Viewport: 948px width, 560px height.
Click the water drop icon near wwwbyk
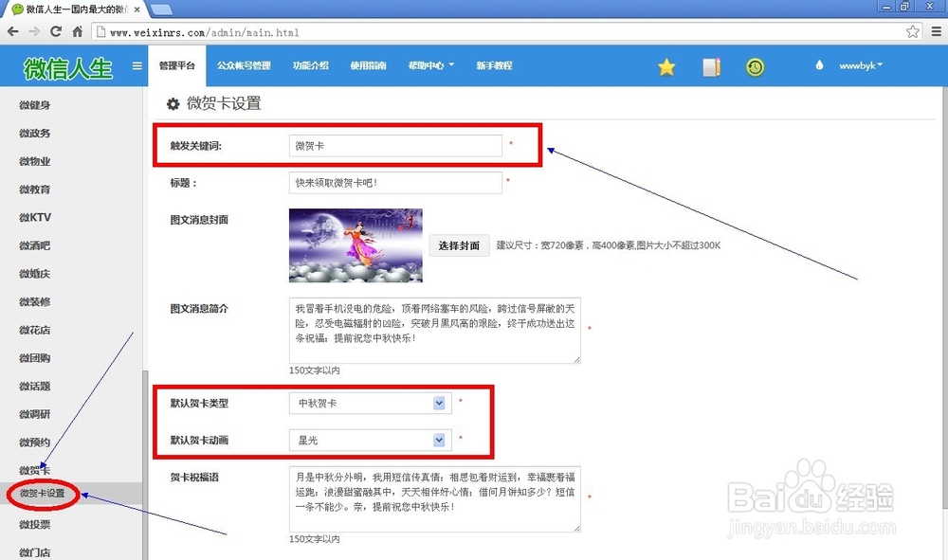pos(817,66)
